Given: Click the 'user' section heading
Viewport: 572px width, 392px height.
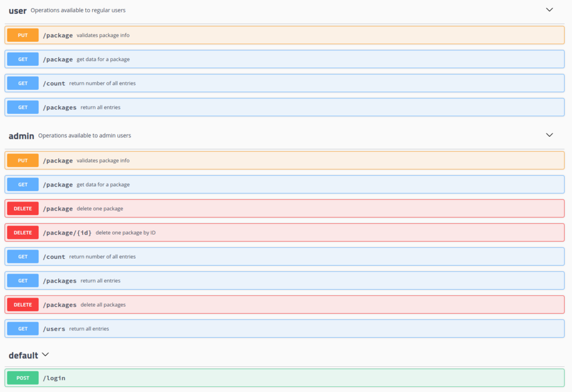Looking at the screenshot, I should [17, 11].
